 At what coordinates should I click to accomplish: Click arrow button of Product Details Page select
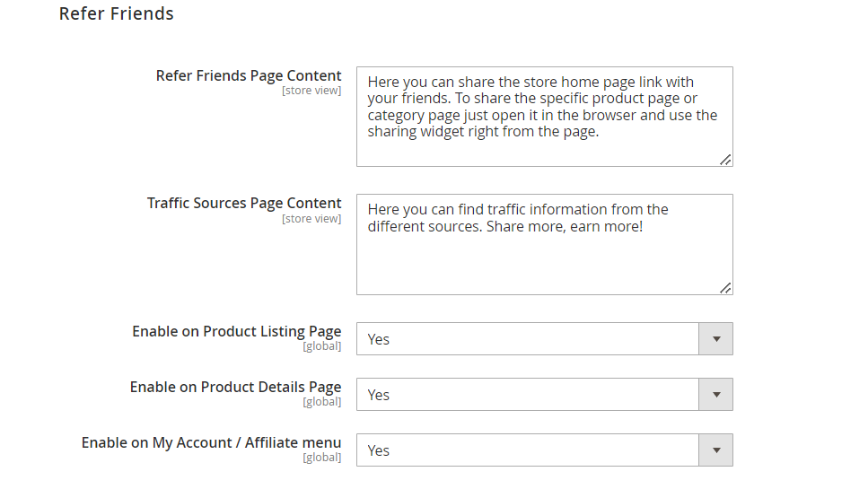(715, 395)
